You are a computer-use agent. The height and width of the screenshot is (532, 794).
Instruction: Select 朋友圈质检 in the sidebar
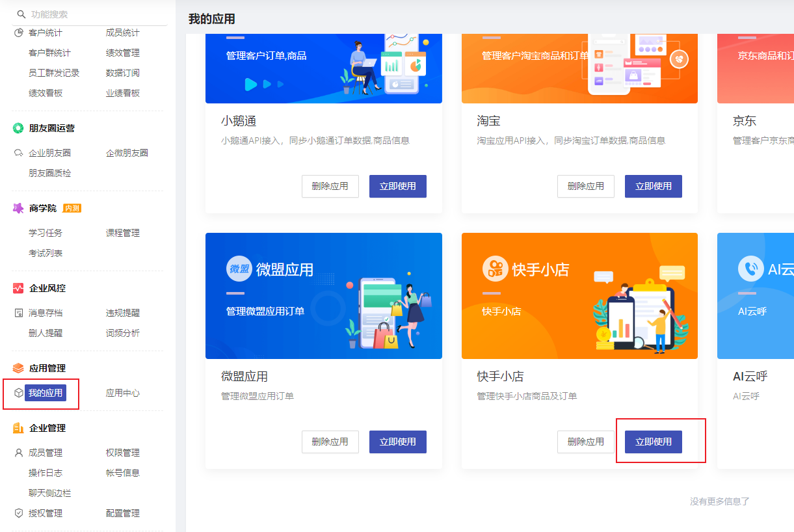[x=49, y=173]
